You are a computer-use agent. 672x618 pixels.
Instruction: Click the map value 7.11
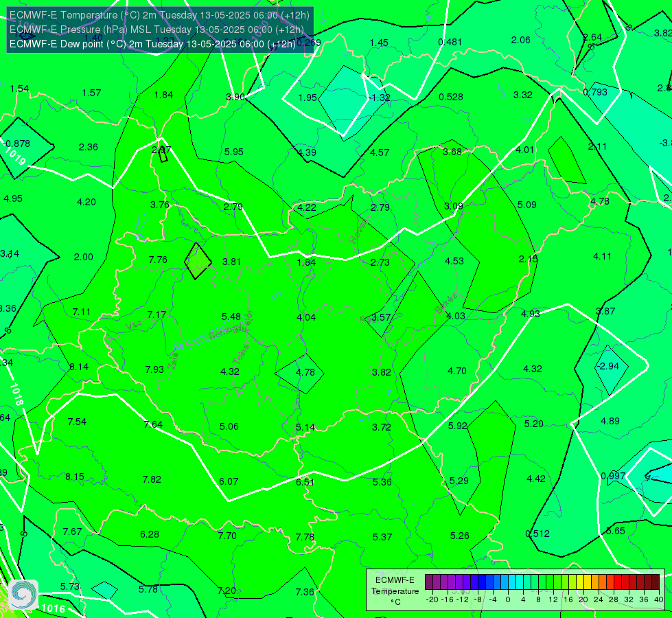pos(82,312)
